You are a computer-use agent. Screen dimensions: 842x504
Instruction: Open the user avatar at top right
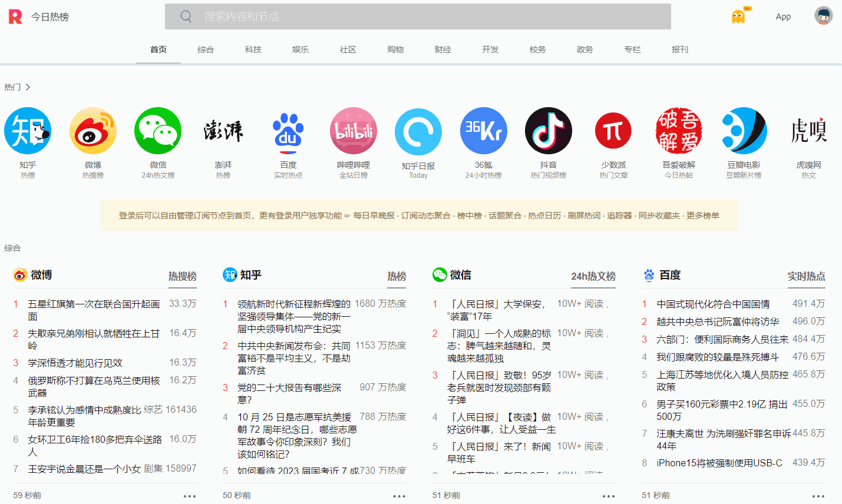pyautogui.click(x=823, y=16)
